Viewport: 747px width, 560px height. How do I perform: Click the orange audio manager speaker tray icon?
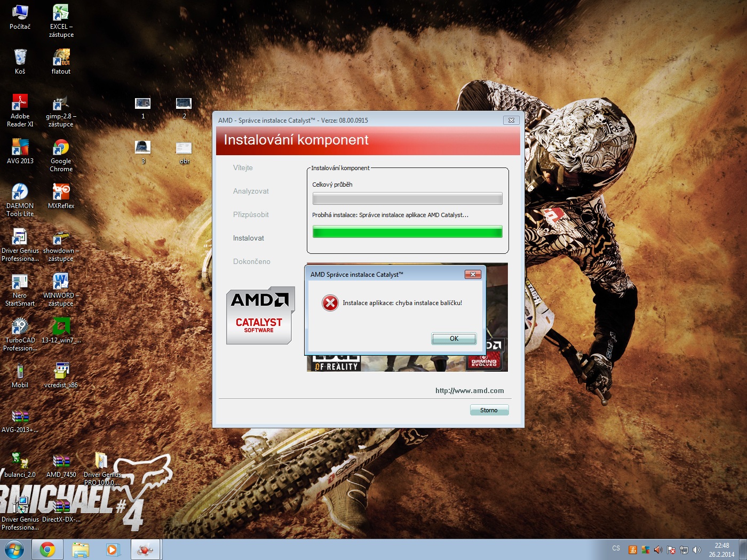click(658, 550)
